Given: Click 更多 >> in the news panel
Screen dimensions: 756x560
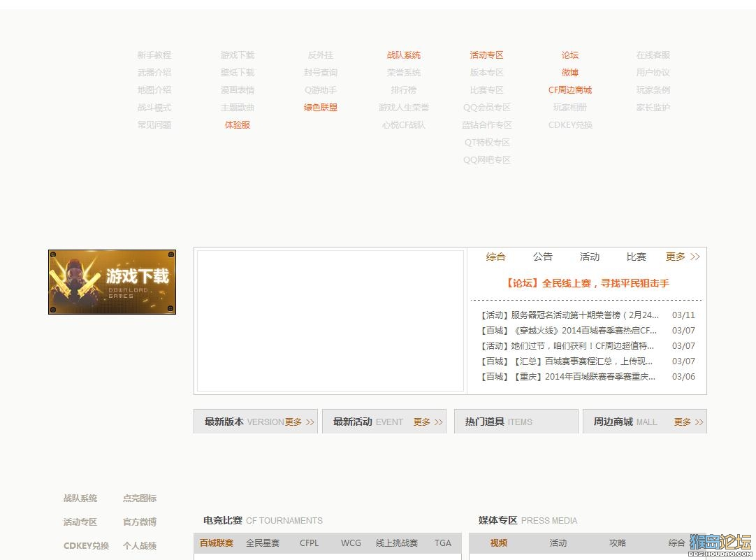Looking at the screenshot, I should click(683, 257).
